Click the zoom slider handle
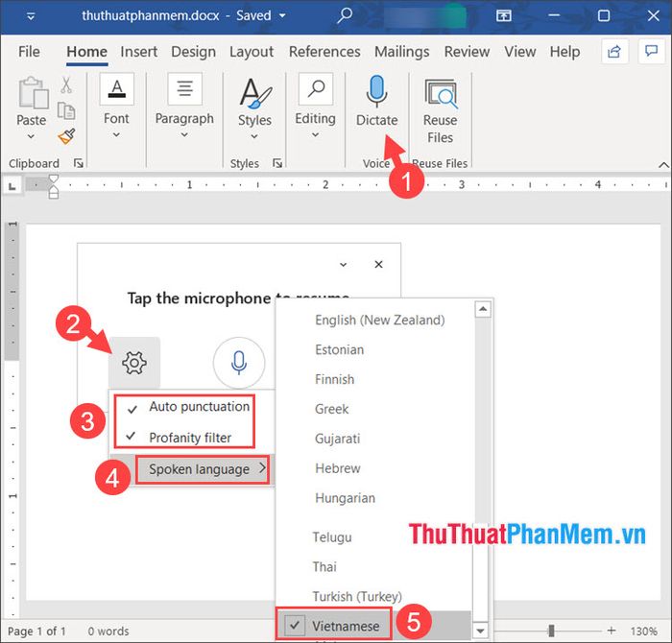 point(551,631)
